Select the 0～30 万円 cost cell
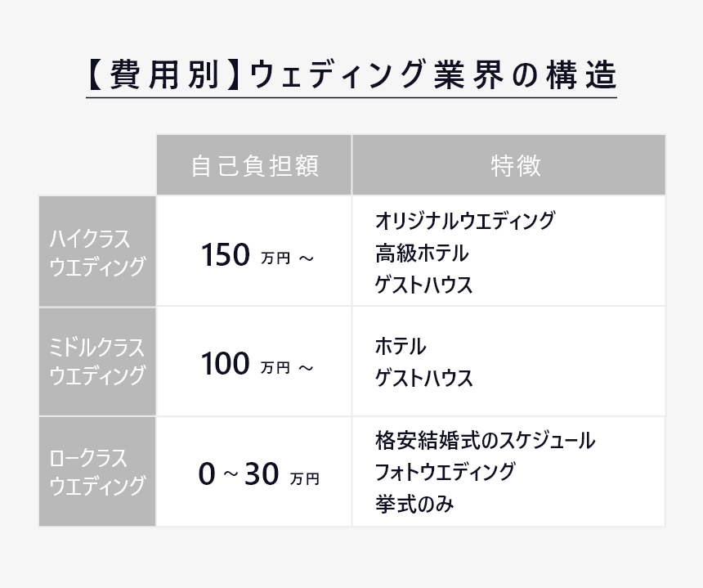 253,471
